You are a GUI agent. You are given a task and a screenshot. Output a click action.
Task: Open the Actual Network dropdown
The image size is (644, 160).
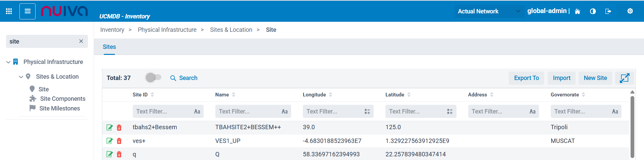[x=489, y=11]
